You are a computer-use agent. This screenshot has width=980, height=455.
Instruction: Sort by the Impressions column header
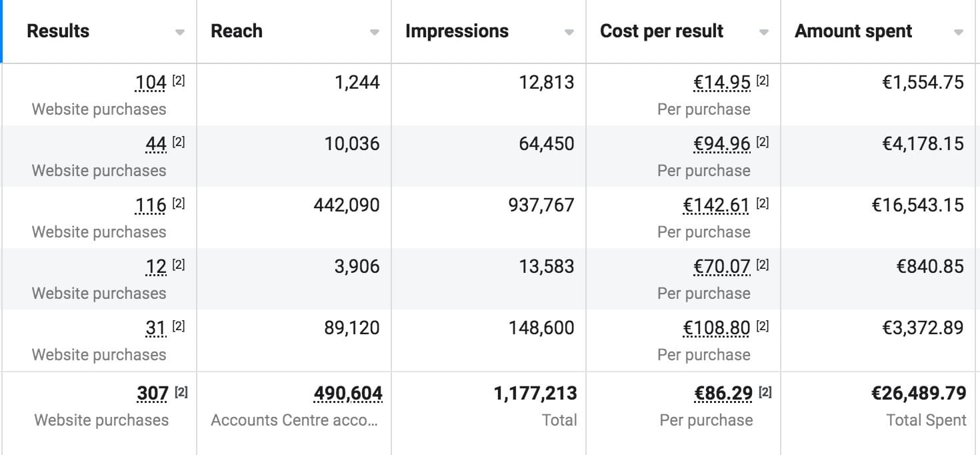(457, 31)
